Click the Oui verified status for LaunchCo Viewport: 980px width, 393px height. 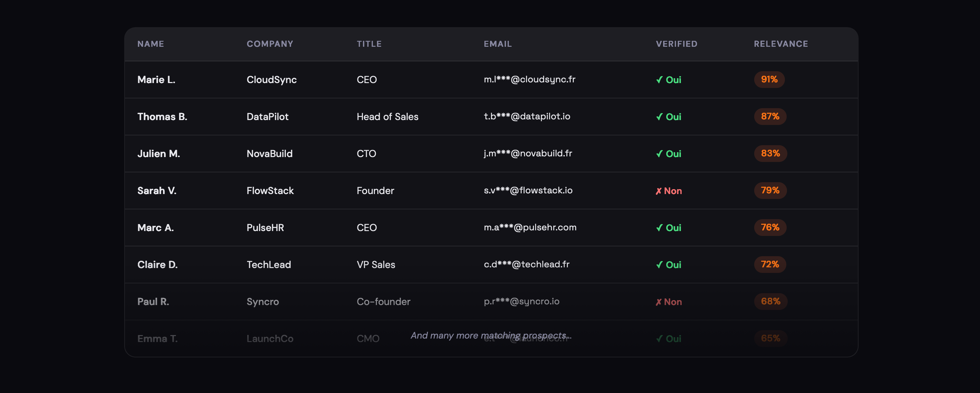tap(668, 338)
